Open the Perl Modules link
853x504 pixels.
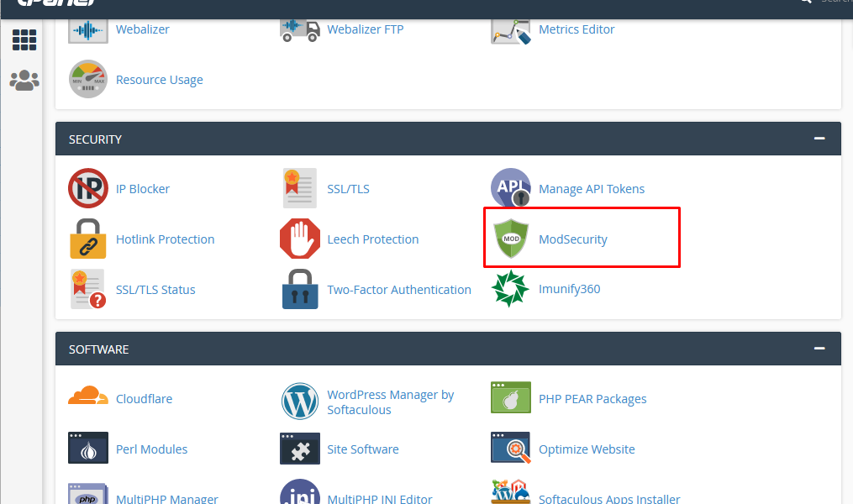pos(151,449)
